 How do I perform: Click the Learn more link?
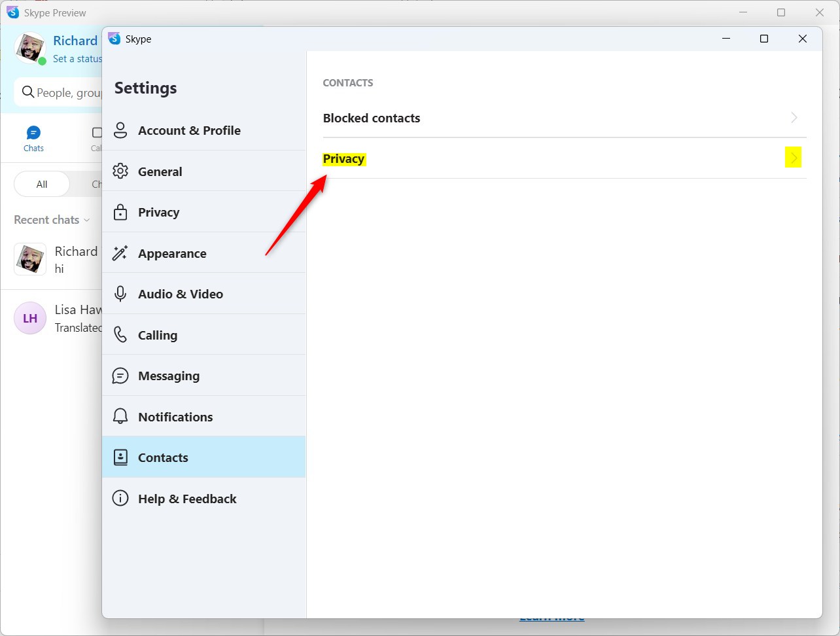(552, 616)
